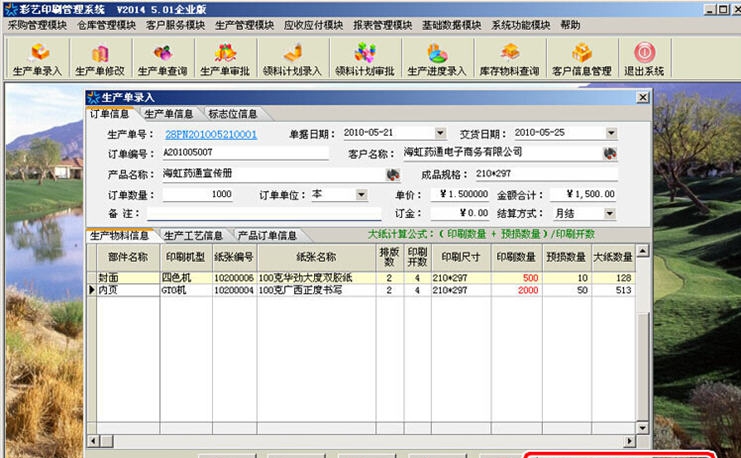Click table horizontal scrollbar right arrow

629,441
